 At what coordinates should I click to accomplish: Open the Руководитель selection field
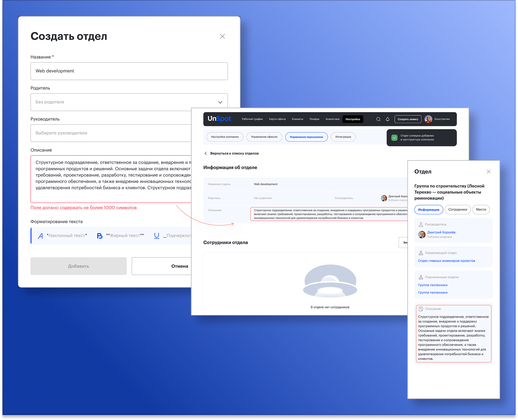point(111,133)
